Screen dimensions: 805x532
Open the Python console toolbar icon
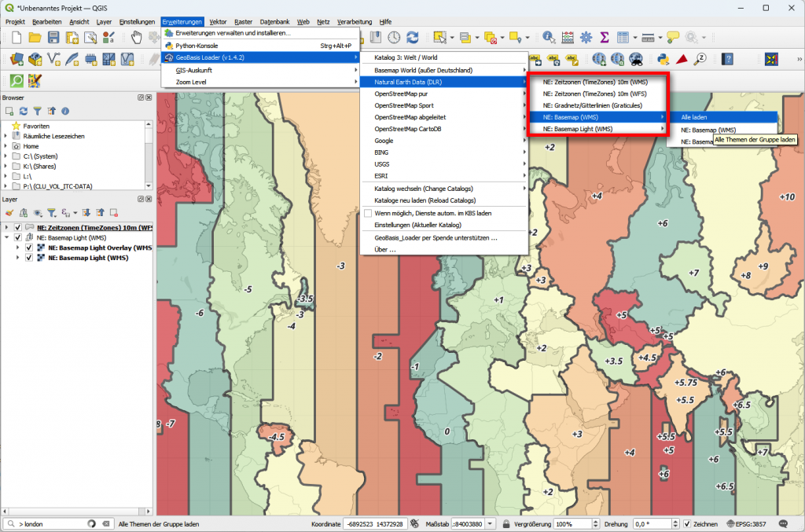(x=663, y=59)
